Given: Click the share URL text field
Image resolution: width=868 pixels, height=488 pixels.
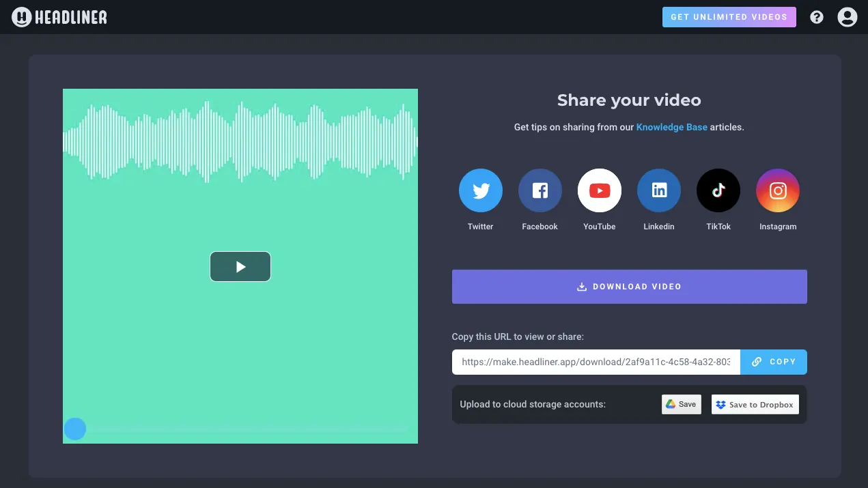Looking at the screenshot, I should [596, 362].
